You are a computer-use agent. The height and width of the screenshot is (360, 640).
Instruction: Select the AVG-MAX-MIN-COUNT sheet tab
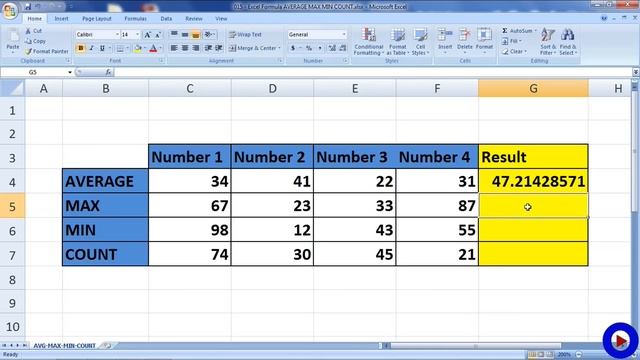64,346
